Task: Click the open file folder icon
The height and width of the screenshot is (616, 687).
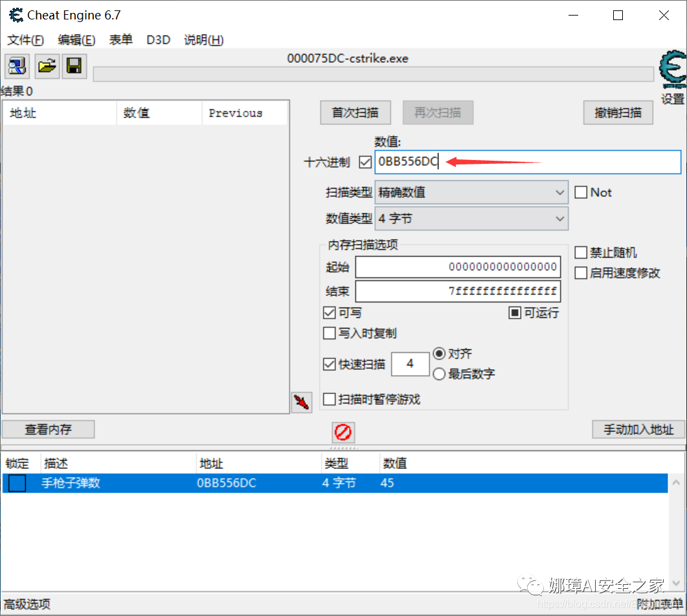Action: click(47, 66)
